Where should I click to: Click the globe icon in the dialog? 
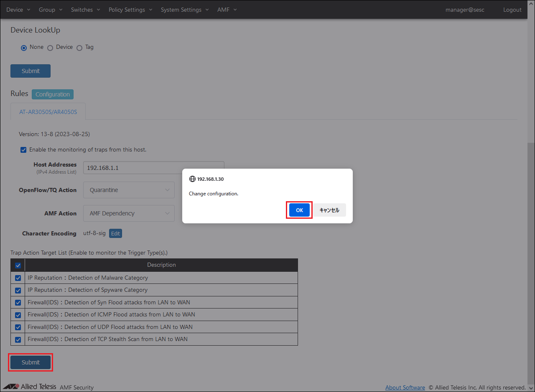coord(192,179)
